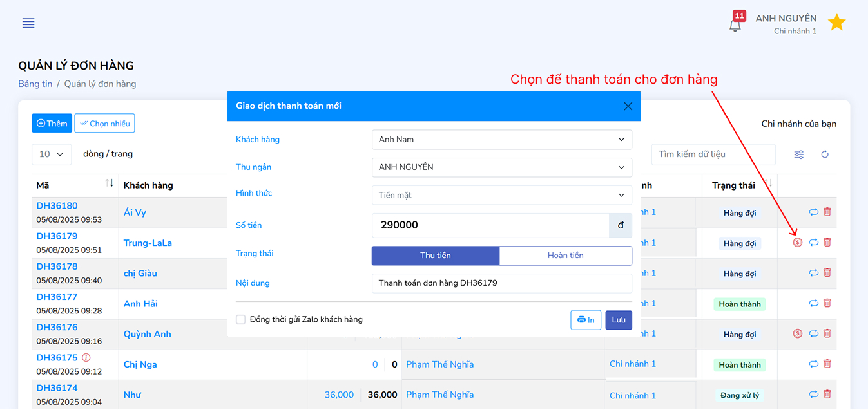Navigate to 'Bảng tin' breadcrumb link
868x410 pixels.
(x=35, y=83)
